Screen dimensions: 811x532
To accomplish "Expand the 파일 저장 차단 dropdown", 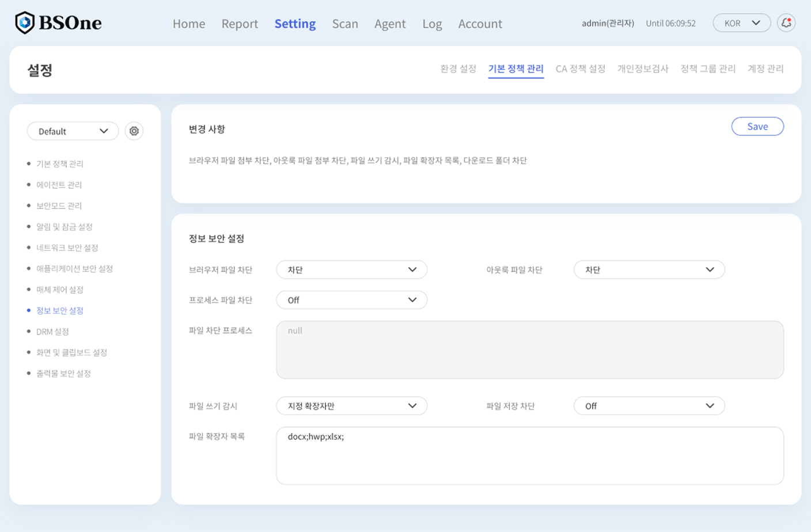I will point(649,406).
